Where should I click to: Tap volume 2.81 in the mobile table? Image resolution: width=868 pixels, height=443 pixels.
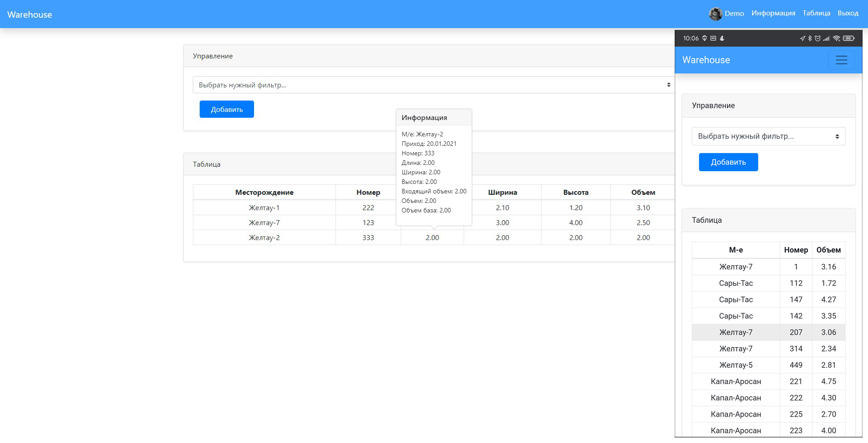[x=829, y=365]
